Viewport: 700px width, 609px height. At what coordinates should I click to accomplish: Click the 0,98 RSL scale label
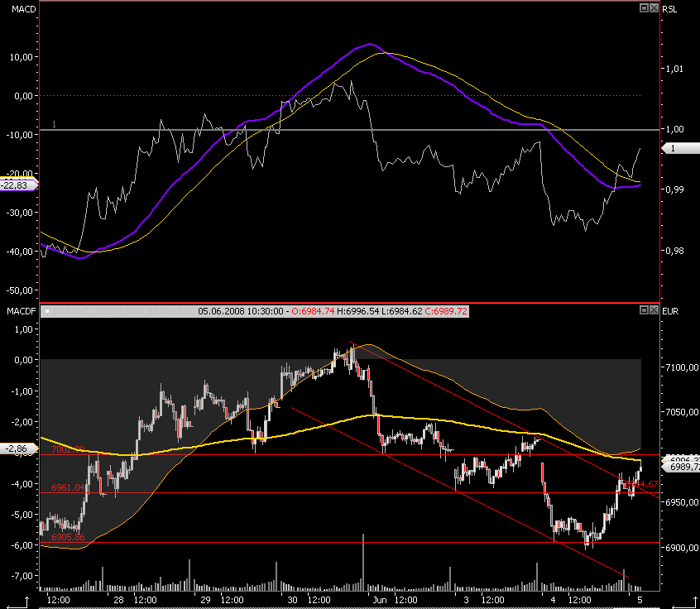[x=674, y=251]
